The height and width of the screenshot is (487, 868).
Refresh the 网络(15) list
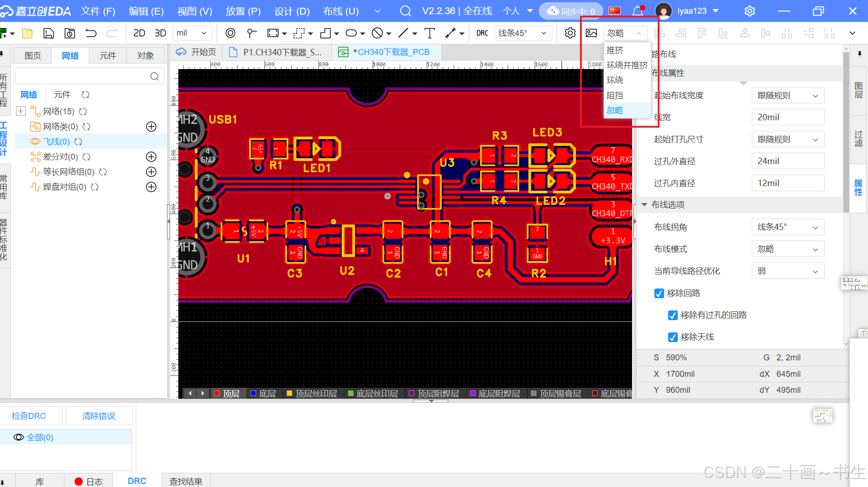(x=83, y=111)
